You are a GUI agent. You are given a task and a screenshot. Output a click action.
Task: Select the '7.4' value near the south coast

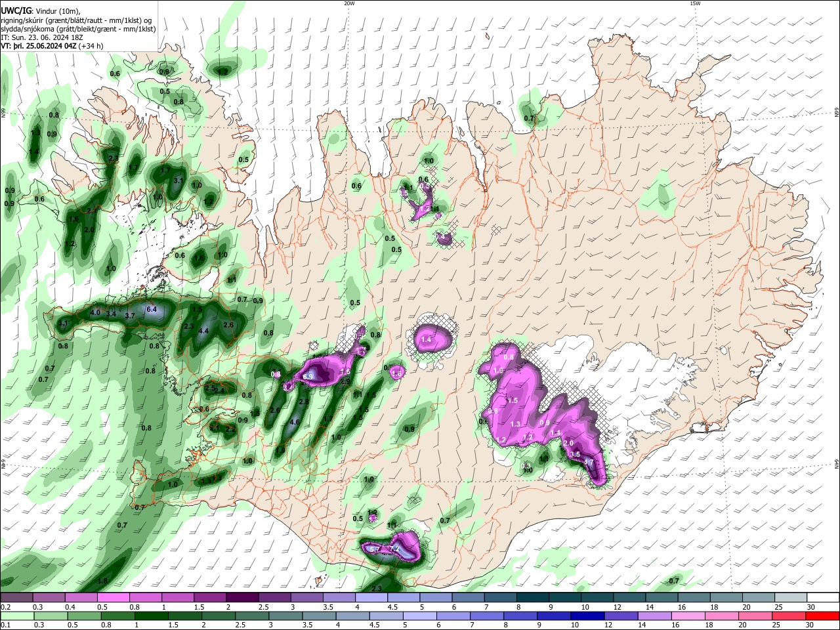[394, 549]
